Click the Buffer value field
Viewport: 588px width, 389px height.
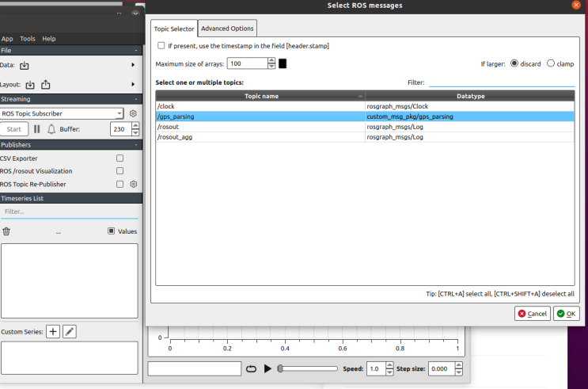pos(121,129)
